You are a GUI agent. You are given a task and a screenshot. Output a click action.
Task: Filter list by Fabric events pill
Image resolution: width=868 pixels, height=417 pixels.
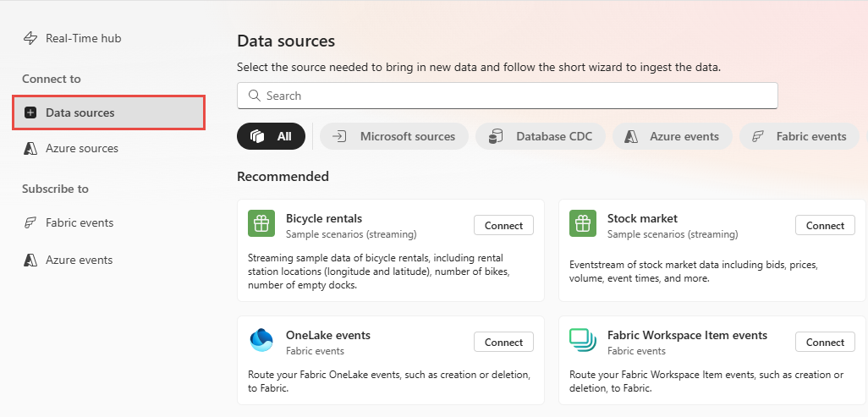(799, 136)
